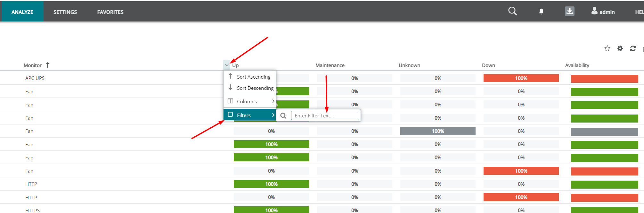Select the HTTPS monitor row name
644x213 pixels.
33,210
